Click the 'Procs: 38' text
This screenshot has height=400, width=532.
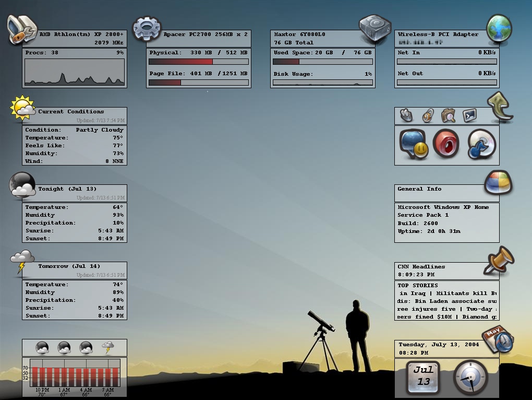42,53
